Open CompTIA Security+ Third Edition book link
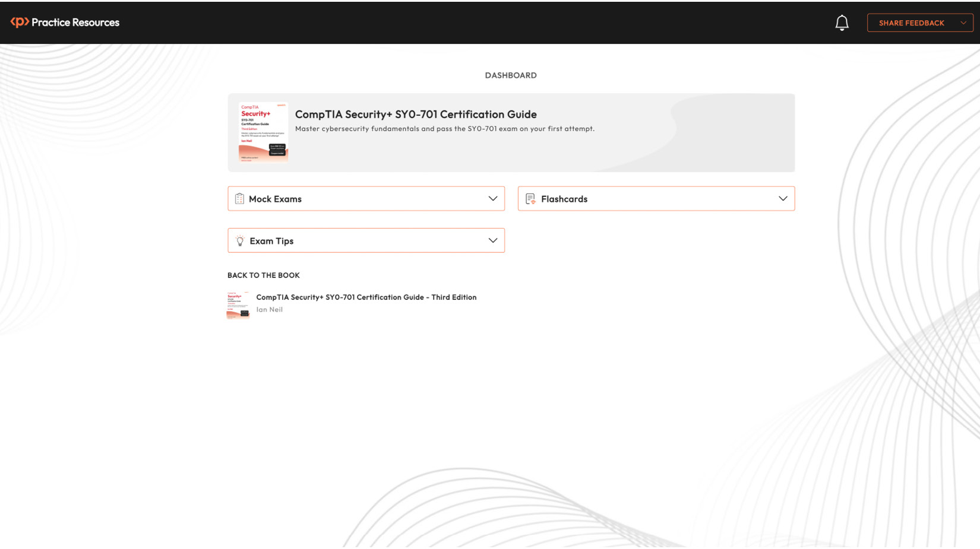This screenshot has width=980, height=549. pos(366,297)
